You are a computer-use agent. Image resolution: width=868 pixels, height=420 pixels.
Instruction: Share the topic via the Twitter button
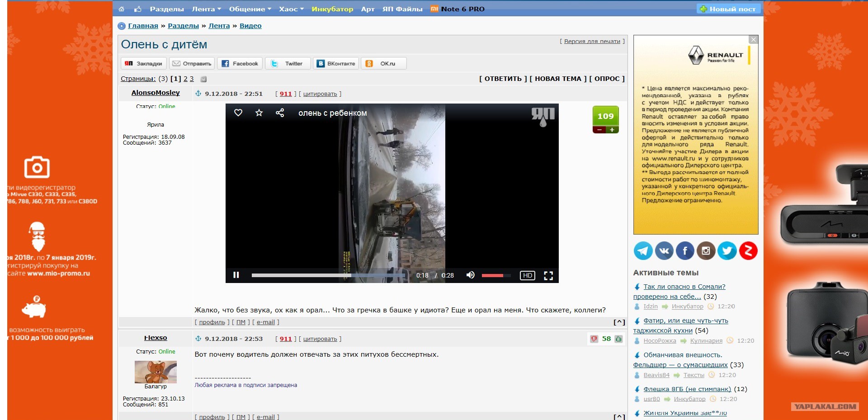[288, 63]
